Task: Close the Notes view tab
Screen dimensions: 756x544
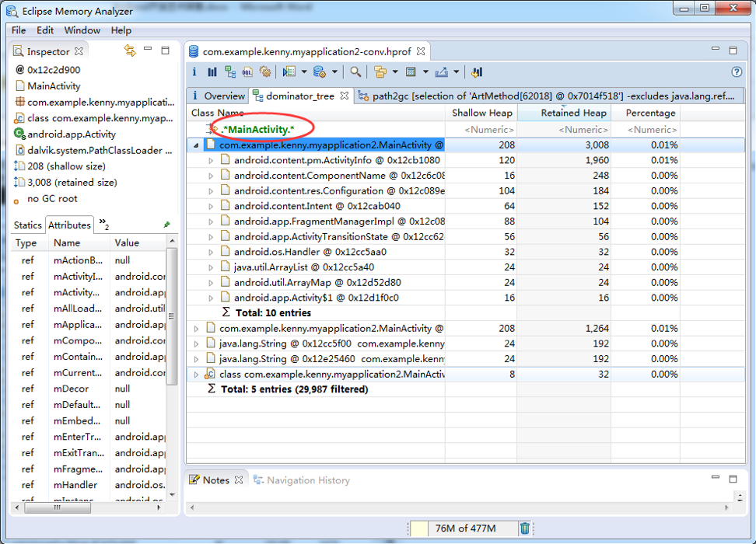Action: tap(239, 480)
